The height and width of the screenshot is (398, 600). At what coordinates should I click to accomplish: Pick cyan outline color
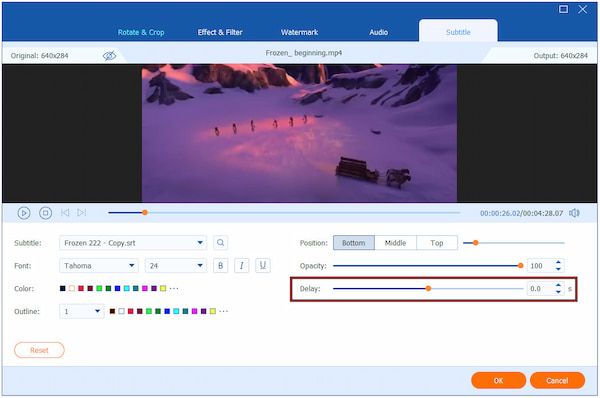tap(176, 311)
